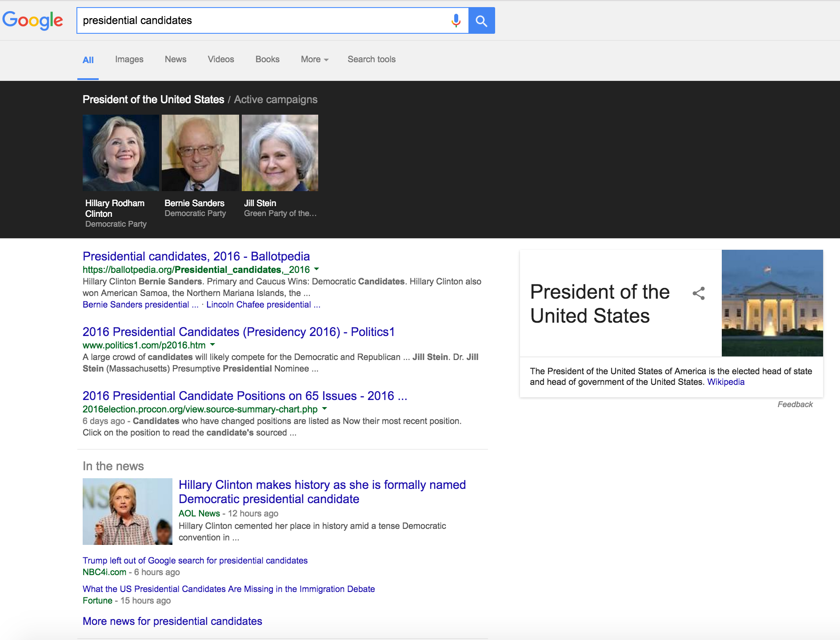Open Jill Stein photo card
The width and height of the screenshot is (840, 640).
pos(280,153)
